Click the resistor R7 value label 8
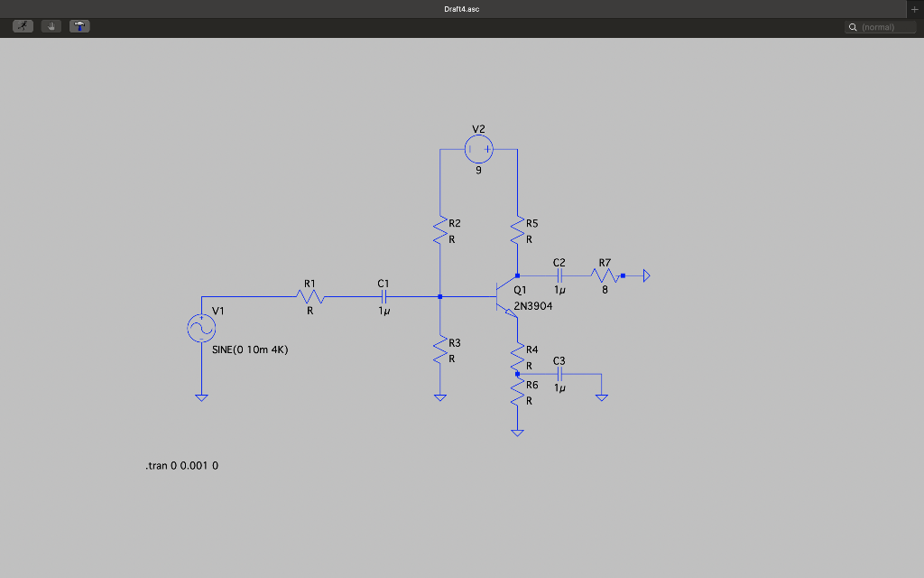Screen dimensions: 924x578 [605, 291]
